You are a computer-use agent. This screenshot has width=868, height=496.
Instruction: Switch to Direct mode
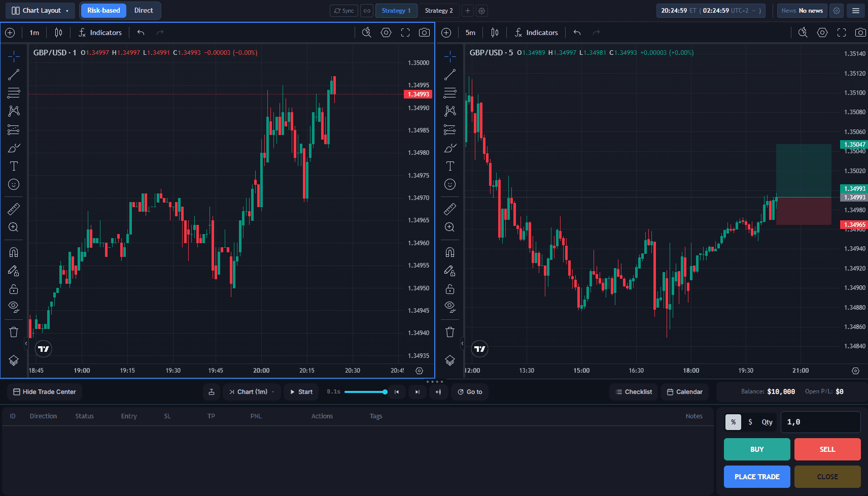(144, 11)
